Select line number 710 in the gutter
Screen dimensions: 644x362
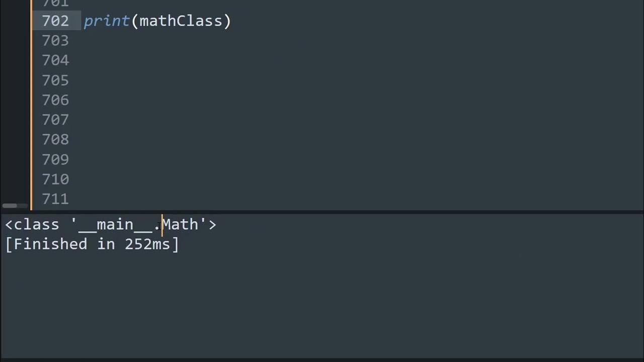(x=55, y=179)
